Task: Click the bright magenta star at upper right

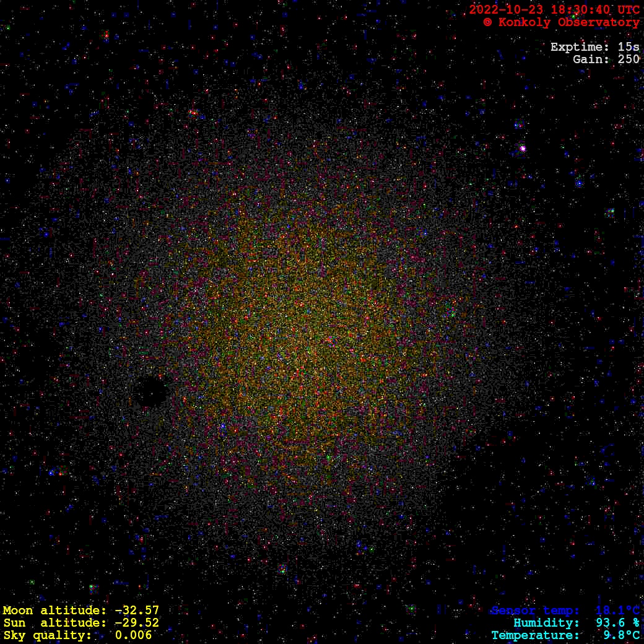Action: [x=523, y=149]
